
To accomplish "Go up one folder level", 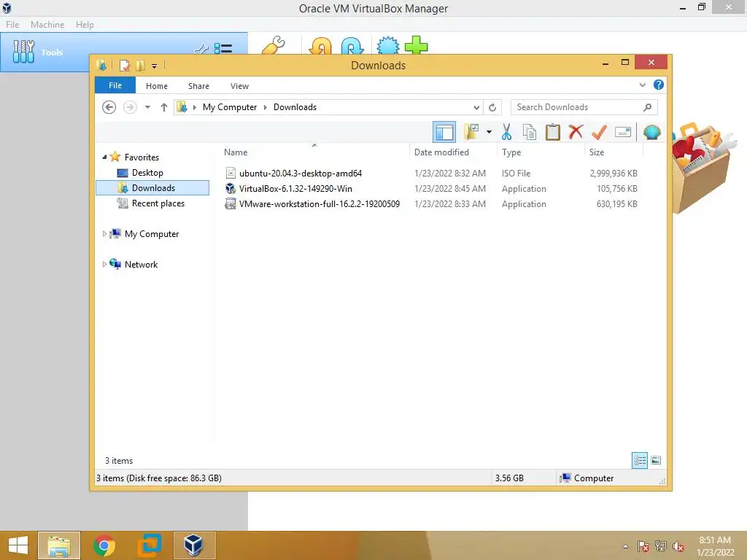I will (164, 107).
